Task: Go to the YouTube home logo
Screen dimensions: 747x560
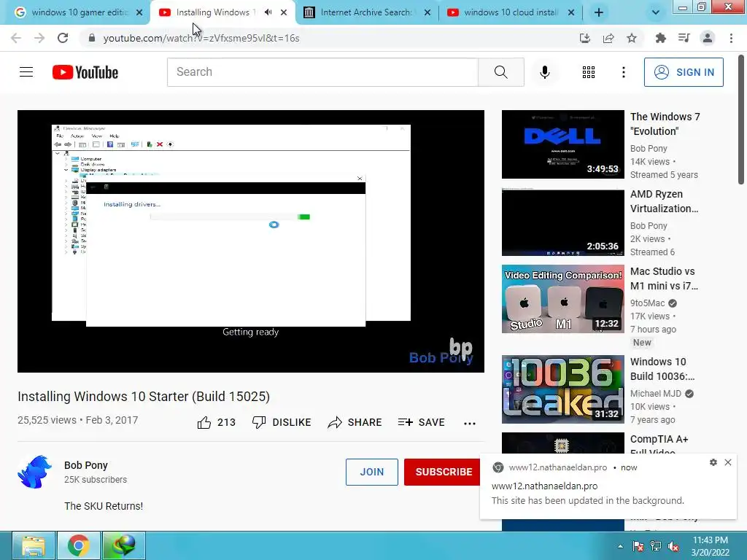Action: tap(85, 72)
